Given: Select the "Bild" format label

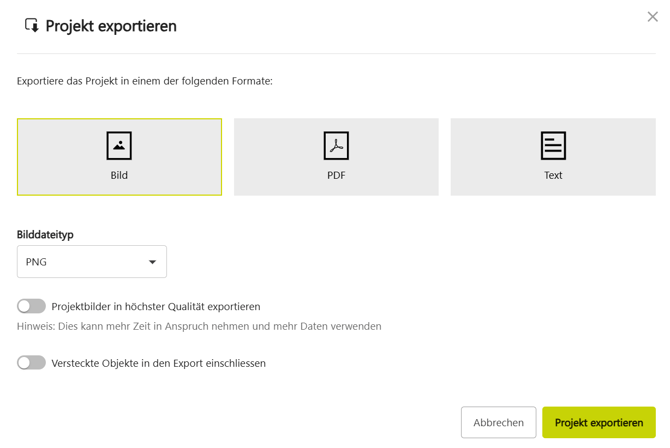Looking at the screenshot, I should click(119, 175).
